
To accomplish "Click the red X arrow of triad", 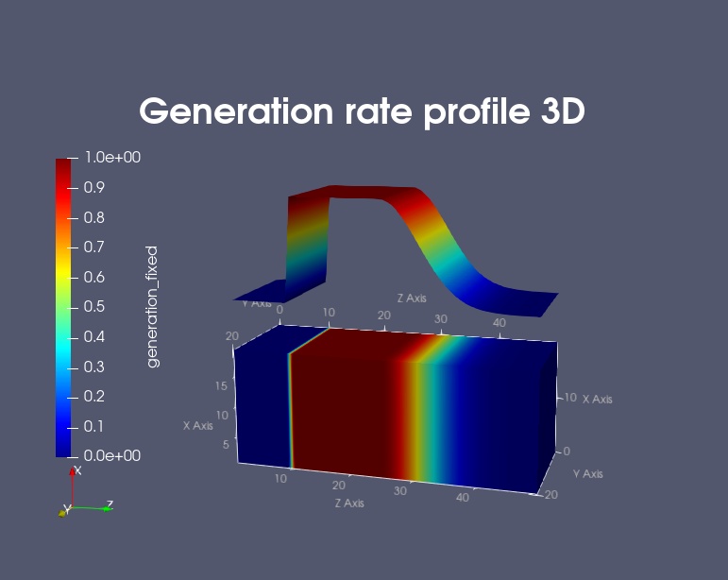I will (x=73, y=486).
